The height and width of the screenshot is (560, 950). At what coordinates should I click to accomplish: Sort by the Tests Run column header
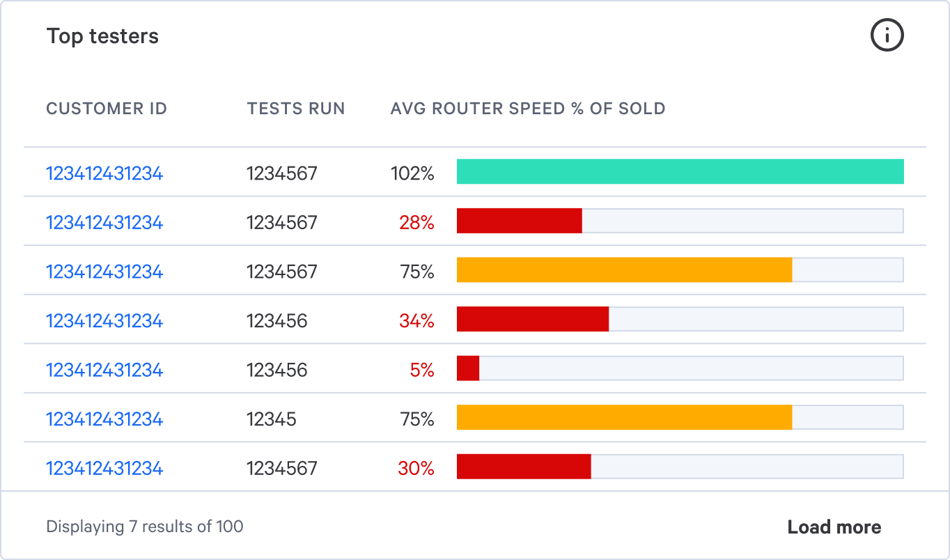[x=296, y=109]
